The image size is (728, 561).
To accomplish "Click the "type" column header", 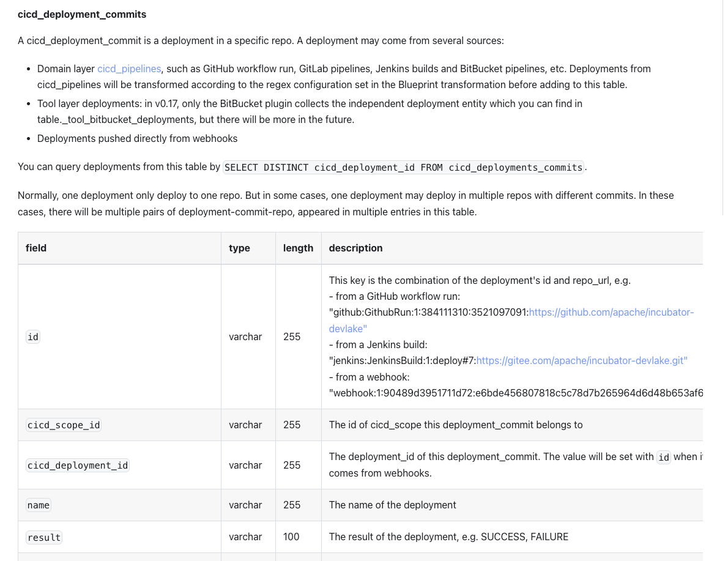I will (x=239, y=248).
